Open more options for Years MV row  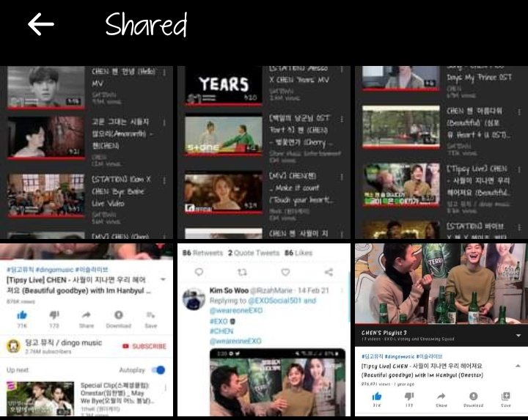(x=342, y=70)
